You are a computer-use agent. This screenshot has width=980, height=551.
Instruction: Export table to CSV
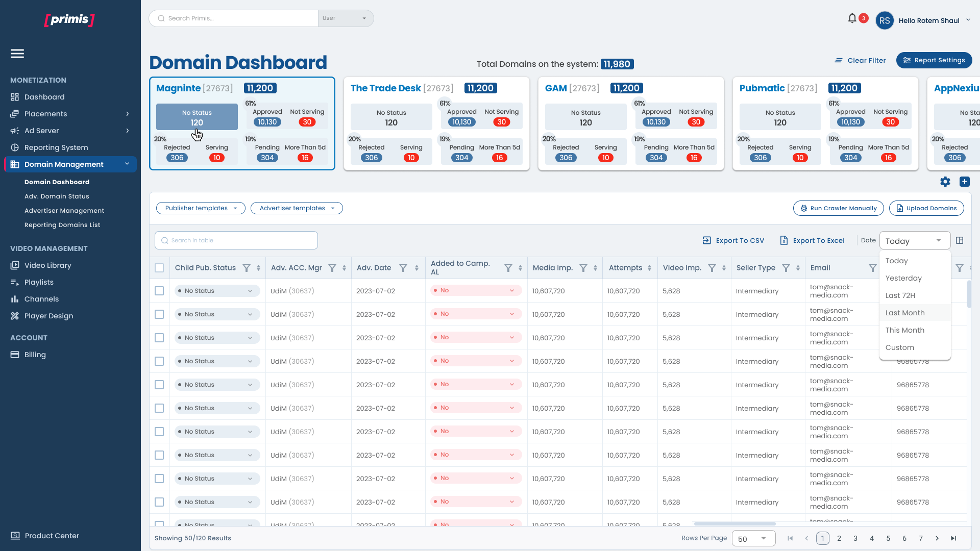pos(733,240)
